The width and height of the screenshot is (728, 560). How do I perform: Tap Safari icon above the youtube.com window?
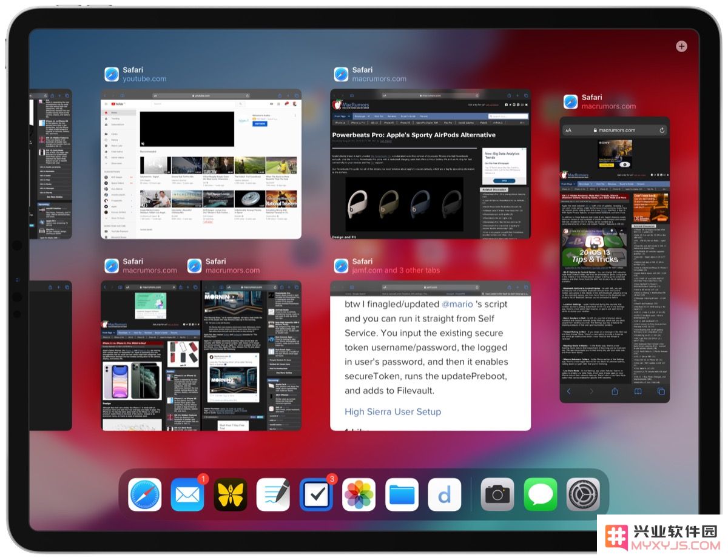pos(112,74)
